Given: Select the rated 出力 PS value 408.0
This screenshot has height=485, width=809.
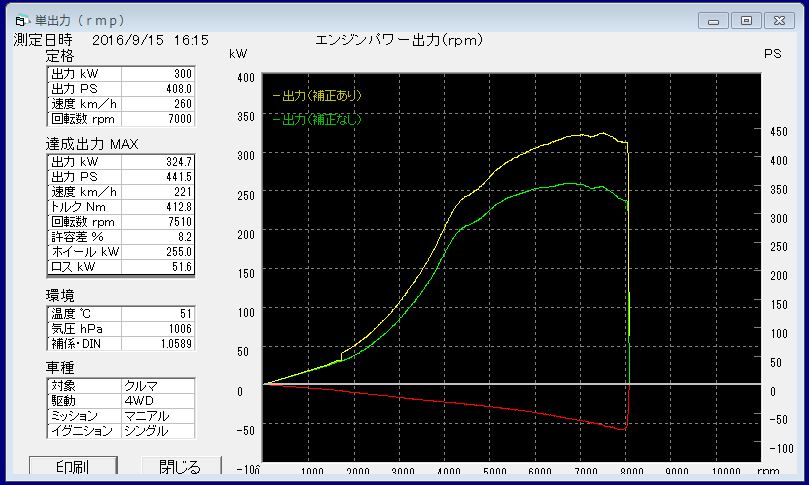Looking at the screenshot, I should tap(158, 89).
